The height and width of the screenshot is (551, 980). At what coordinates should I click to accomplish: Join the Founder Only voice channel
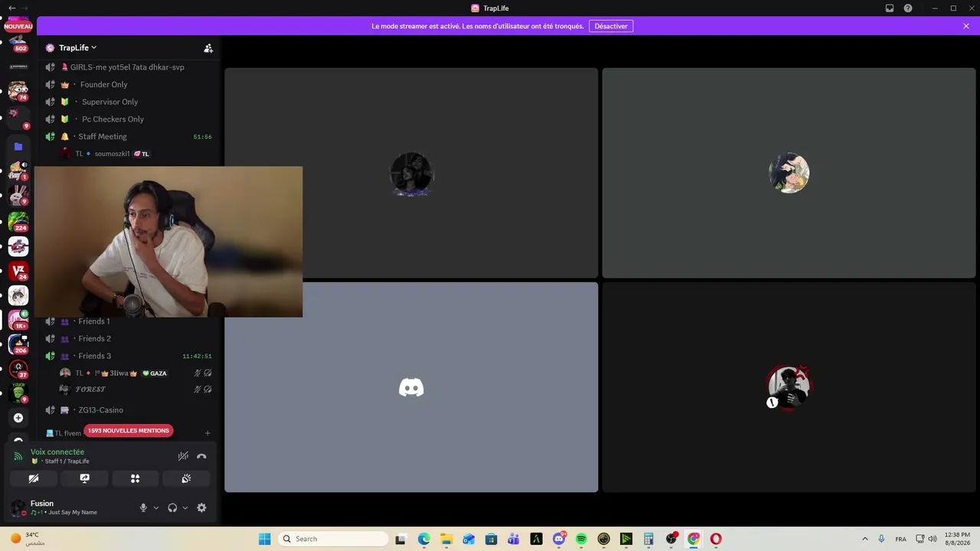click(x=127, y=85)
